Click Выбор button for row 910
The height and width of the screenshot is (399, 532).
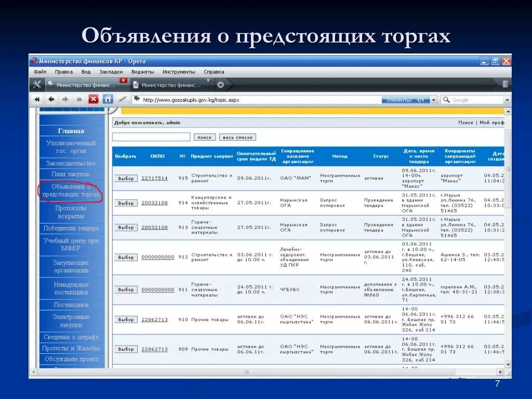tap(126, 320)
